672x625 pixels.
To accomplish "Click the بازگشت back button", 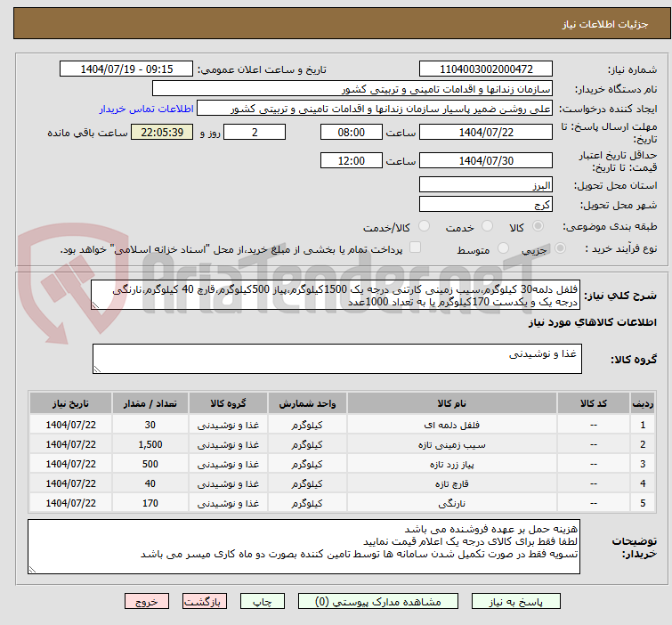I will click(205, 602).
